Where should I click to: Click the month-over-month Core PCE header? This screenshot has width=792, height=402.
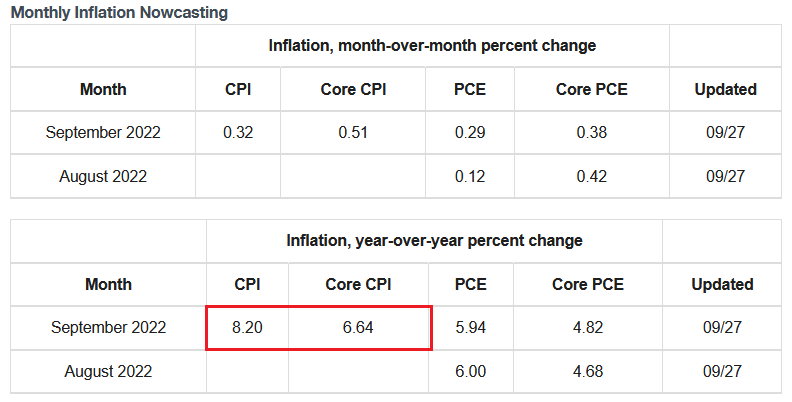point(591,89)
